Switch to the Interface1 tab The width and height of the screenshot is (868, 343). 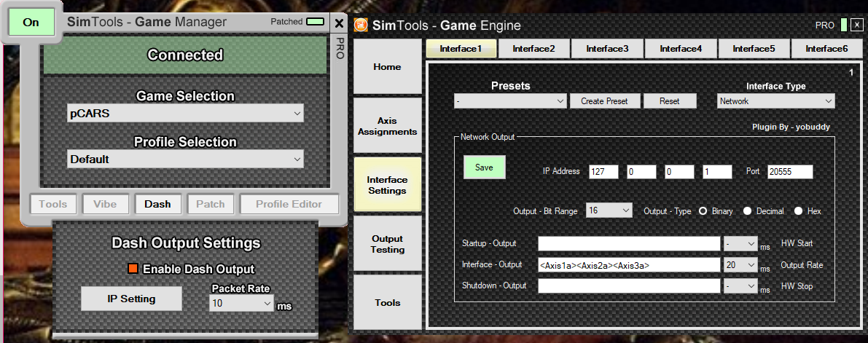461,49
